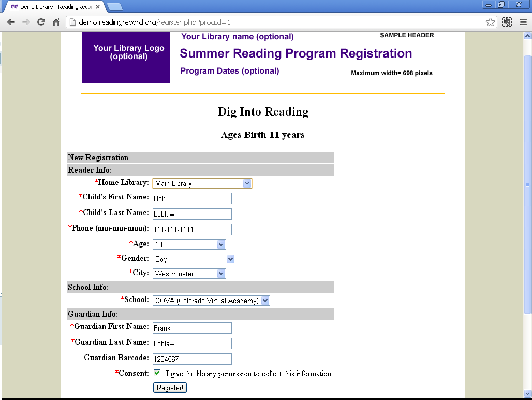Open the Evernote extension icon
The image size is (532, 400).
(507, 22)
